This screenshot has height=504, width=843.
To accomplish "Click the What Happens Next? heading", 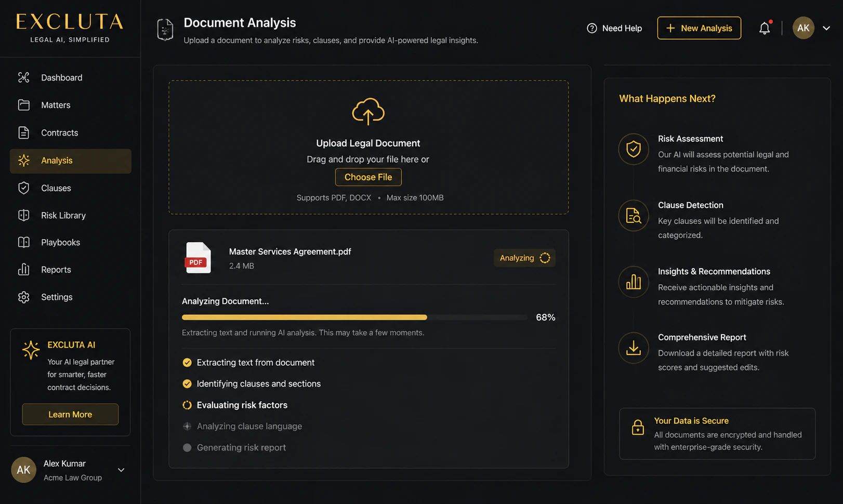I will click(667, 99).
